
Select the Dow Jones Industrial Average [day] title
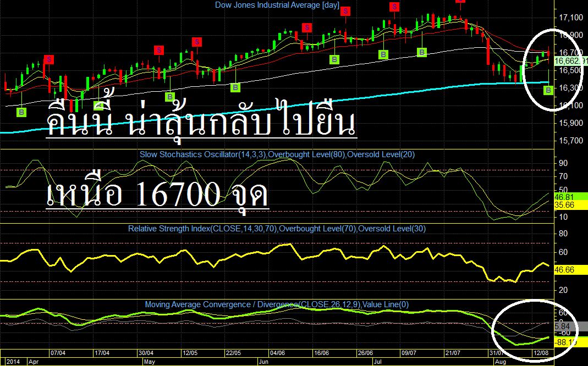pos(277,5)
